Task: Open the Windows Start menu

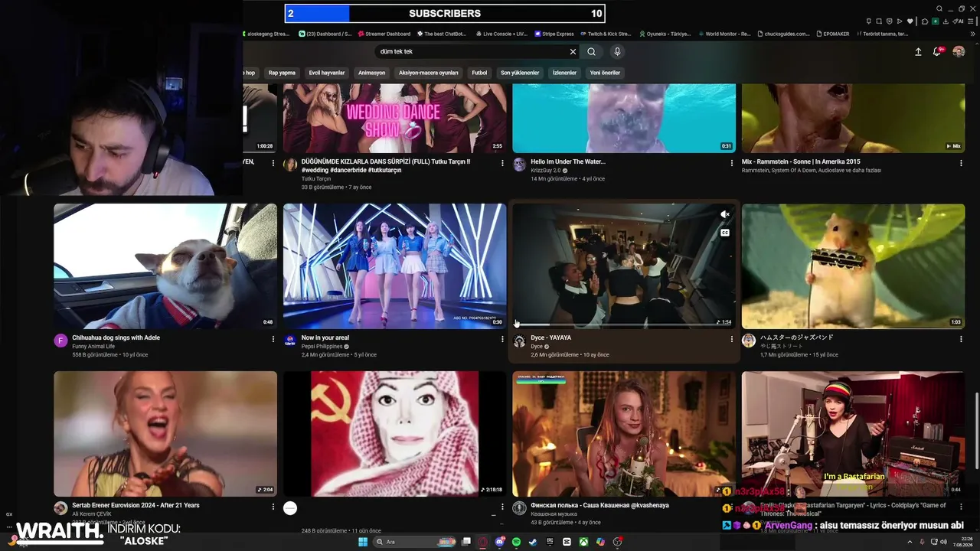Action: [362, 542]
